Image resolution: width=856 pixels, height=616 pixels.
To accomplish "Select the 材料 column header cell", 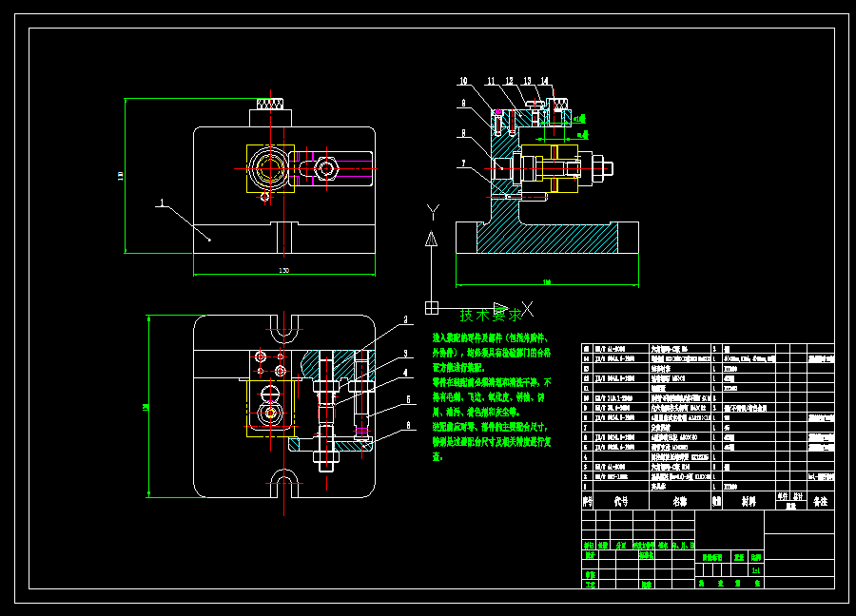I will 749,501.
